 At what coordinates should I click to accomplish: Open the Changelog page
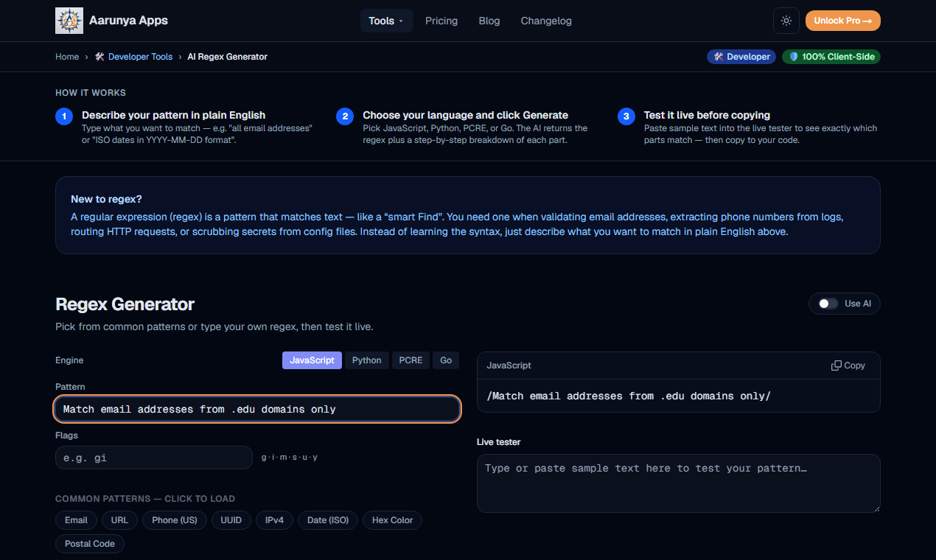tap(546, 21)
